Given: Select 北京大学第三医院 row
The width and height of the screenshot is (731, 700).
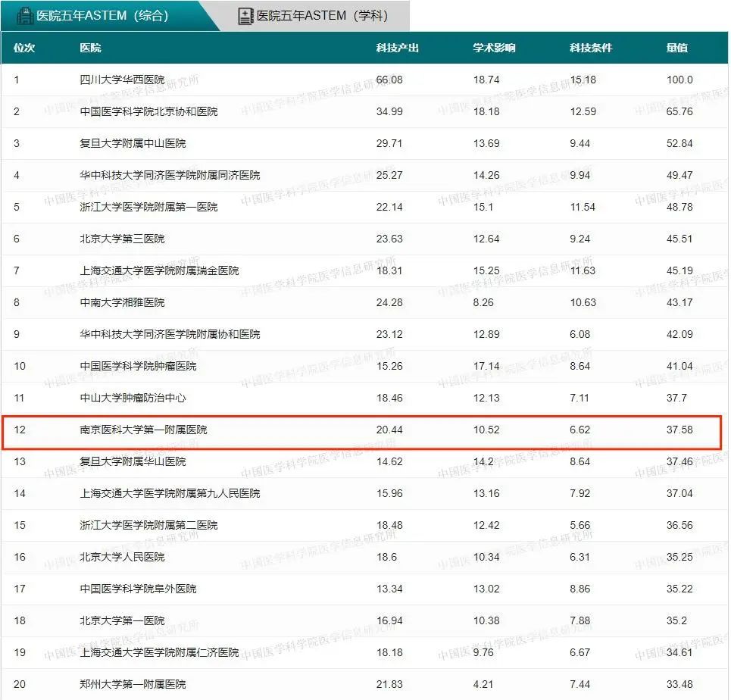Looking at the screenshot, I should (x=364, y=239).
